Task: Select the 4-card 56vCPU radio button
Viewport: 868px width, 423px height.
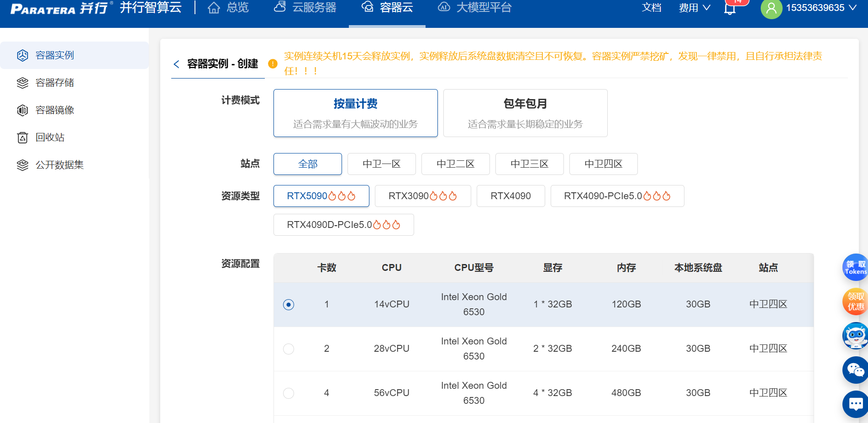Action: point(289,393)
